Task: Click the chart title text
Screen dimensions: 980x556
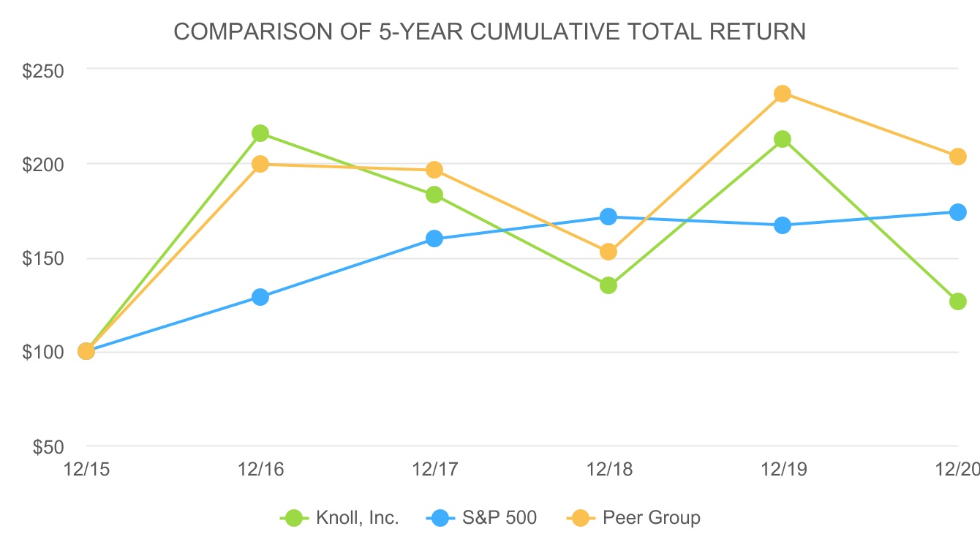Action: point(489,31)
